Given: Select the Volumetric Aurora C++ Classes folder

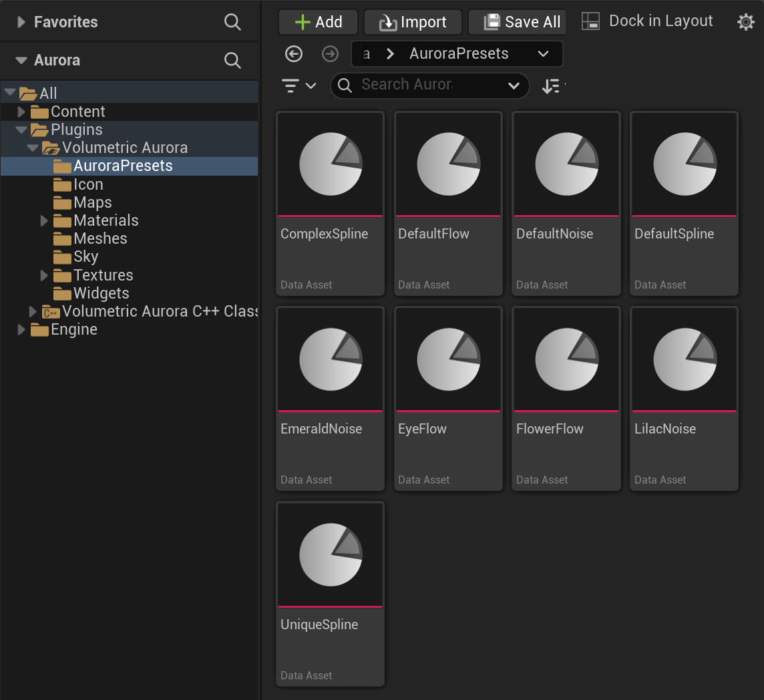Looking at the screenshot, I should [159, 311].
